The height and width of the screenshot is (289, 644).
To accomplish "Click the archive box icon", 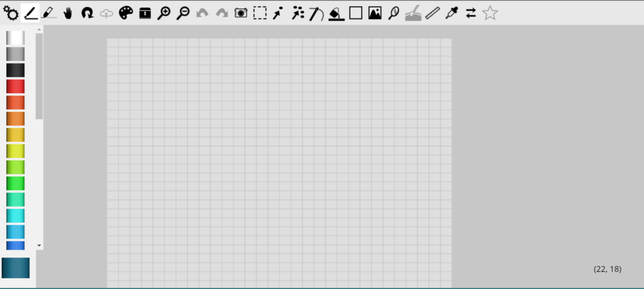I will (145, 13).
